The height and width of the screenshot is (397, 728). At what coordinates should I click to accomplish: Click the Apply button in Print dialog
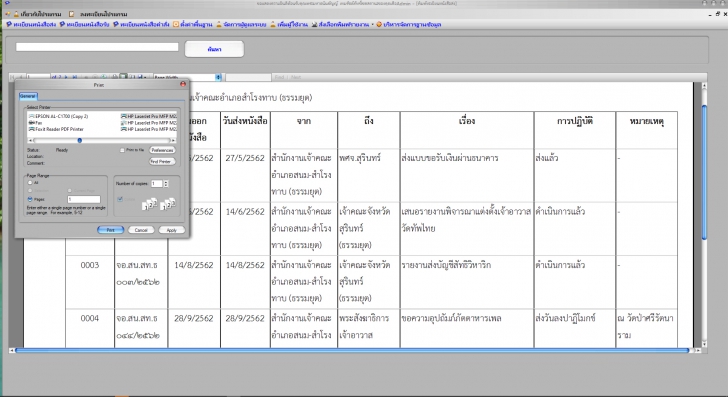pos(172,230)
